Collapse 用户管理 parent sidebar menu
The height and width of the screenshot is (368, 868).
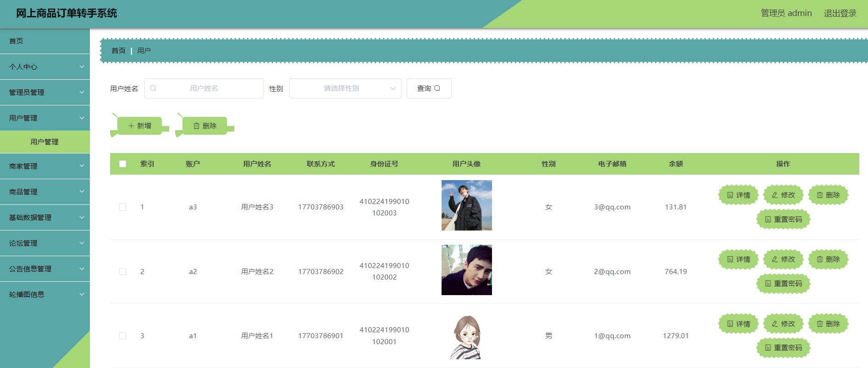point(45,118)
